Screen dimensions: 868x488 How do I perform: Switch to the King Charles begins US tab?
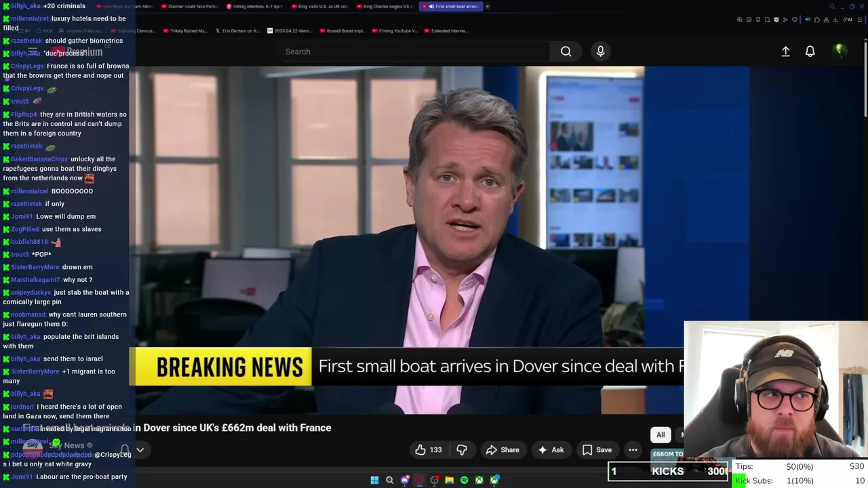click(x=385, y=6)
